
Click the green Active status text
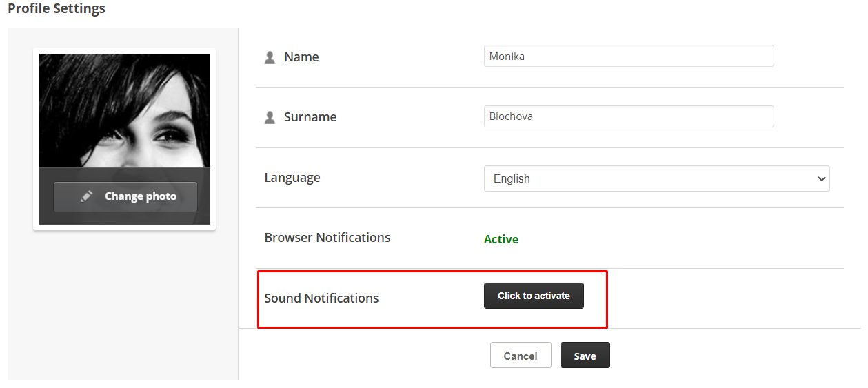pos(501,239)
